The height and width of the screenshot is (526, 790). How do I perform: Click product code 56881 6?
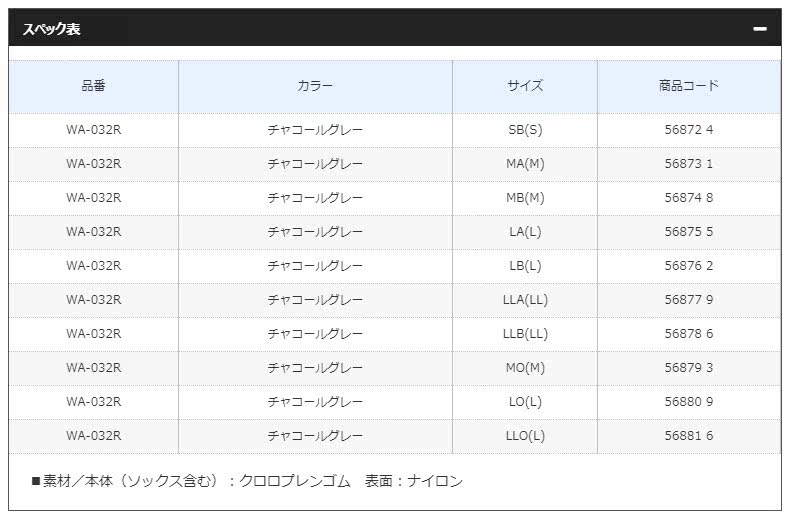pos(689,436)
